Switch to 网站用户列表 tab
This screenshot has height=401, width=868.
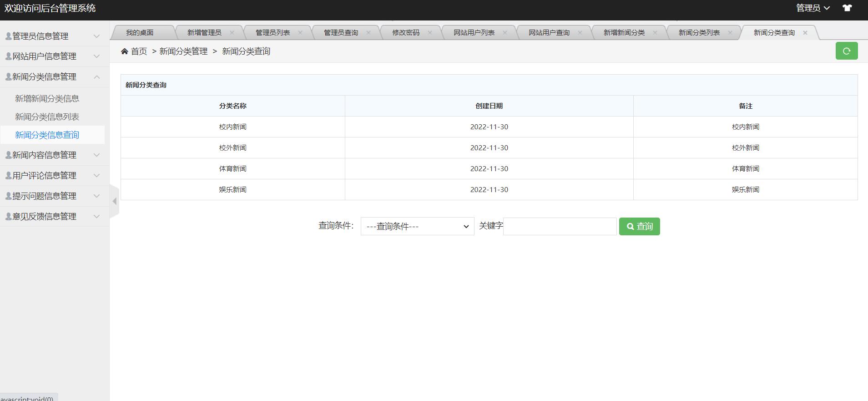(474, 32)
